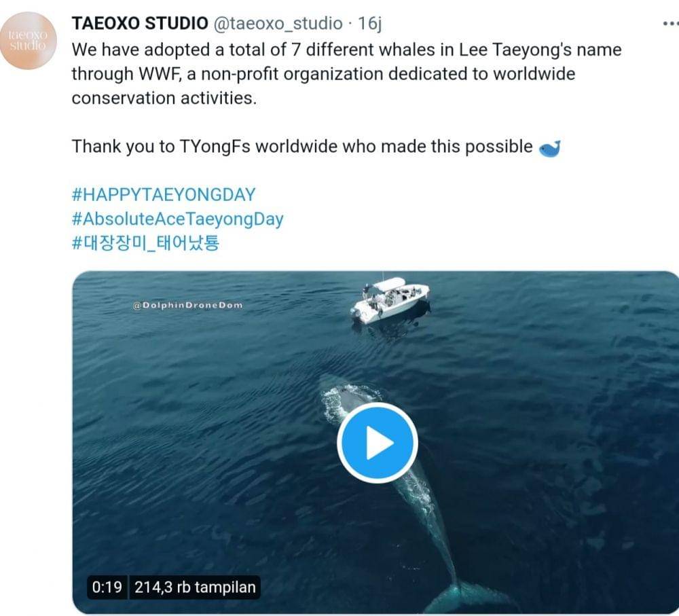Click the whale emoji in the tweet
This screenshot has width=679, height=616.
pyautogui.click(x=549, y=147)
